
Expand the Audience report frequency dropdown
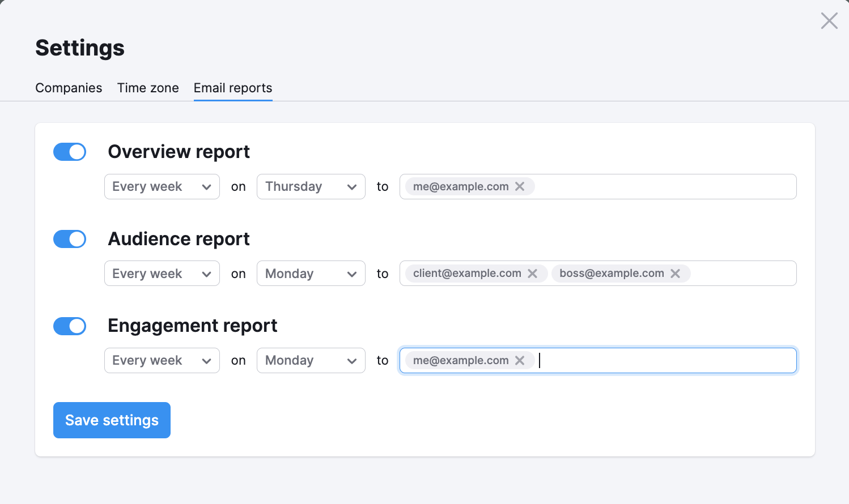(x=162, y=273)
